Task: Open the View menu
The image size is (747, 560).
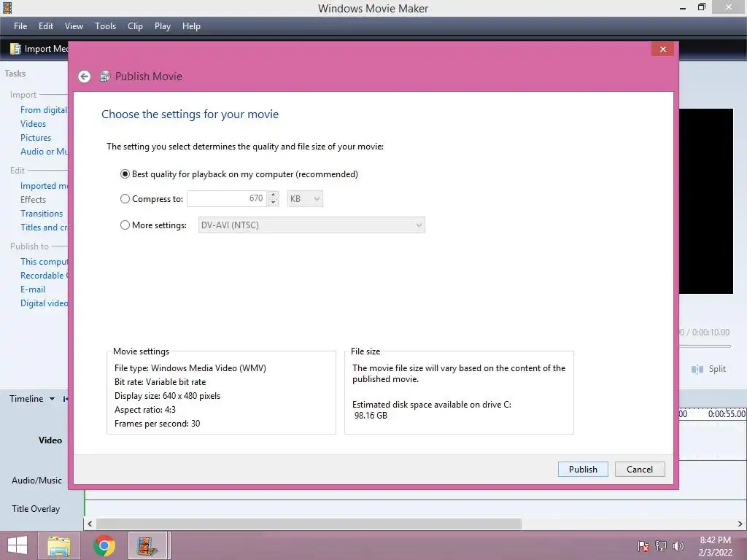Action: (x=74, y=26)
